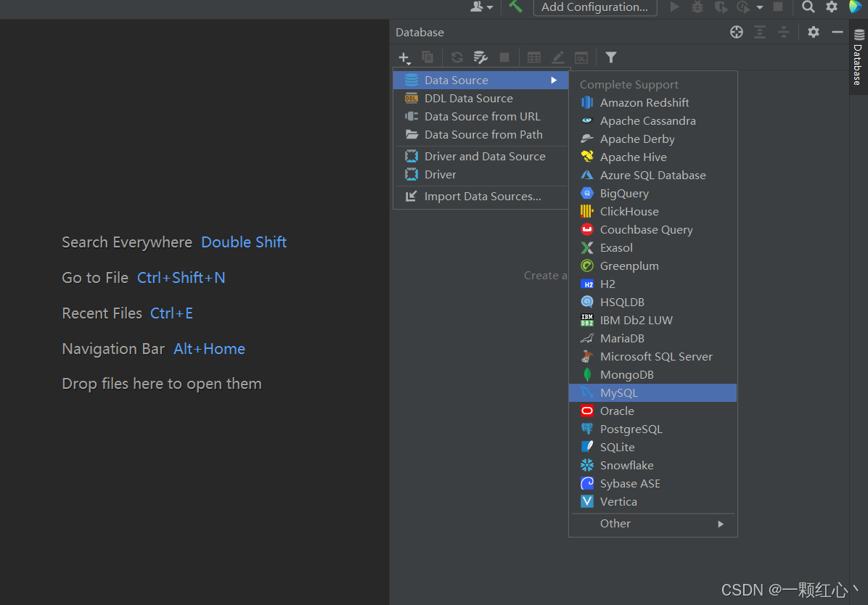The height and width of the screenshot is (605, 868).
Task: Select IBM Db2 LUW data source
Action: (652, 321)
